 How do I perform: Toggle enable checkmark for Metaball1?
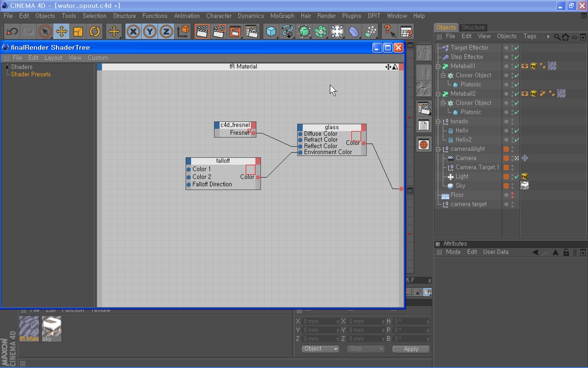coord(517,66)
